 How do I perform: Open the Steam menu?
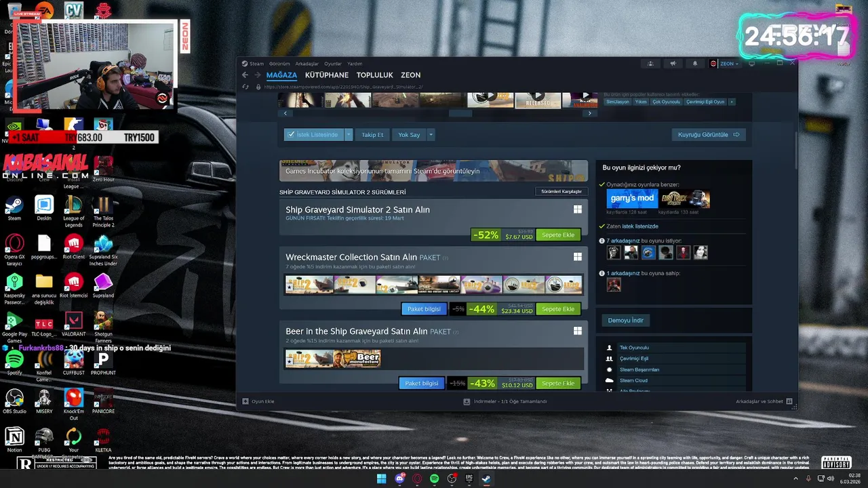click(x=256, y=64)
